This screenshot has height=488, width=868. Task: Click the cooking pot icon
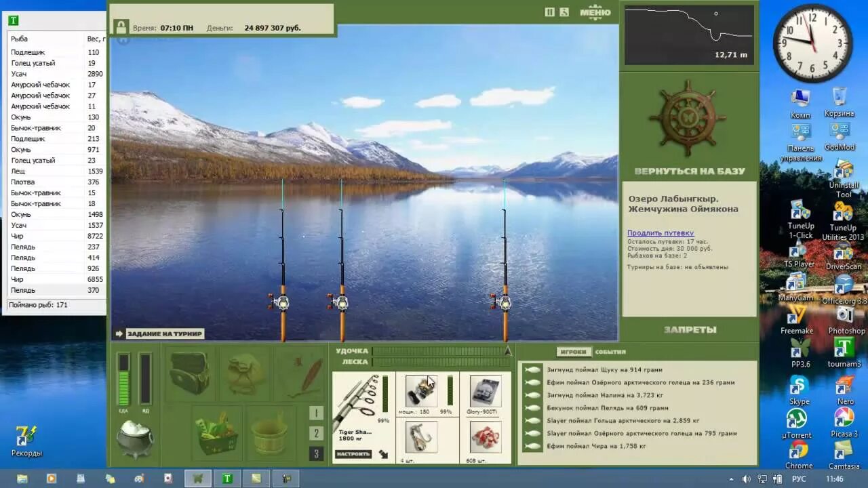pos(135,439)
